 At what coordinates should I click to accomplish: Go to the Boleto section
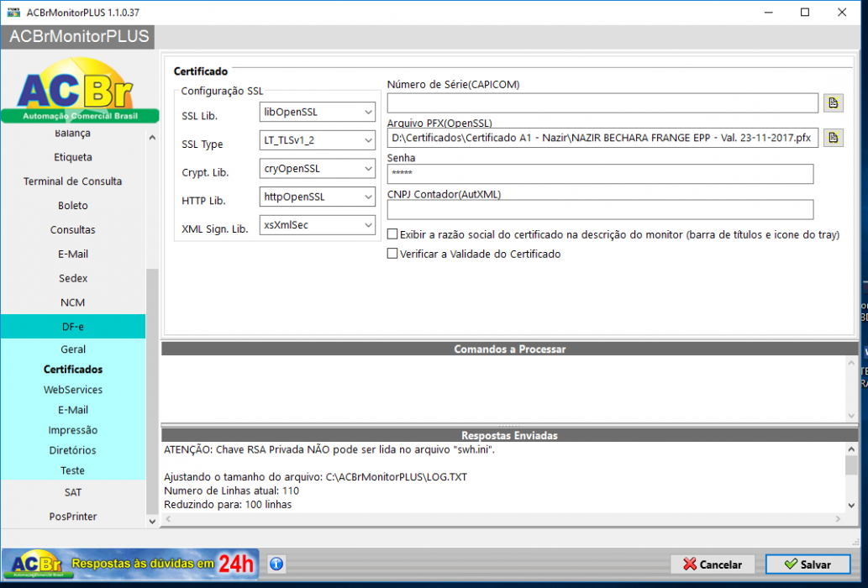click(72, 206)
